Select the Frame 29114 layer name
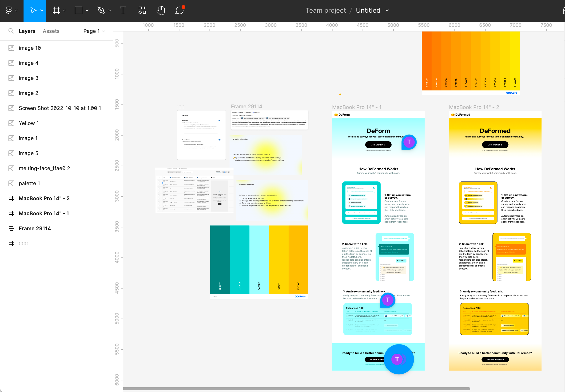565x392 pixels. 35,228
